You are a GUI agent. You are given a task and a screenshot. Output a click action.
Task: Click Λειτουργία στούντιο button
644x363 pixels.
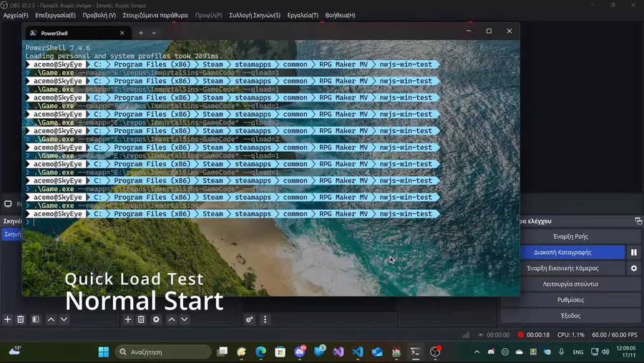coord(570,284)
